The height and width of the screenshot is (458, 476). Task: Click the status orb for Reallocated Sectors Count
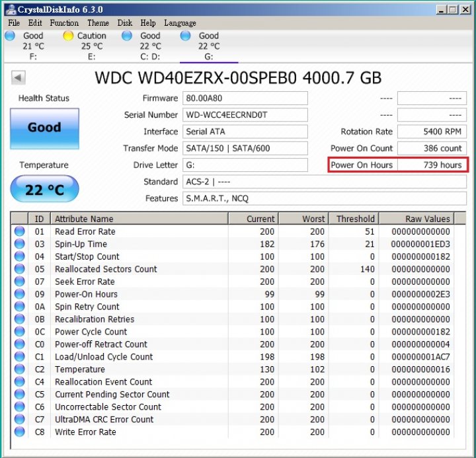(19, 269)
